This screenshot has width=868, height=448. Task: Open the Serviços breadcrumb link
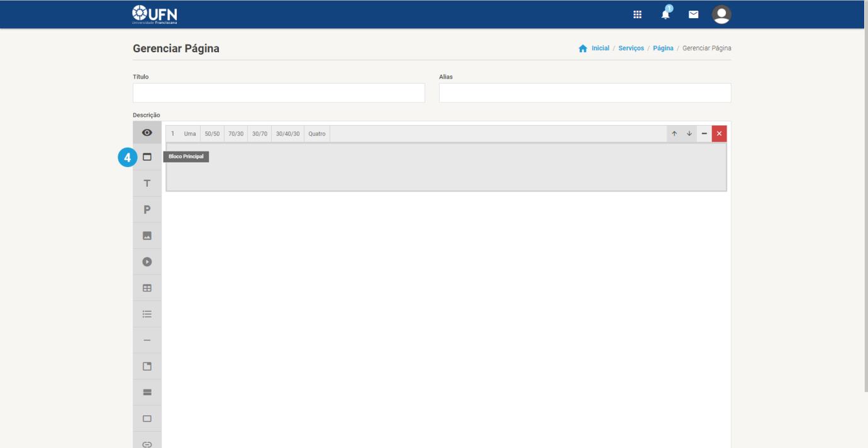point(632,48)
